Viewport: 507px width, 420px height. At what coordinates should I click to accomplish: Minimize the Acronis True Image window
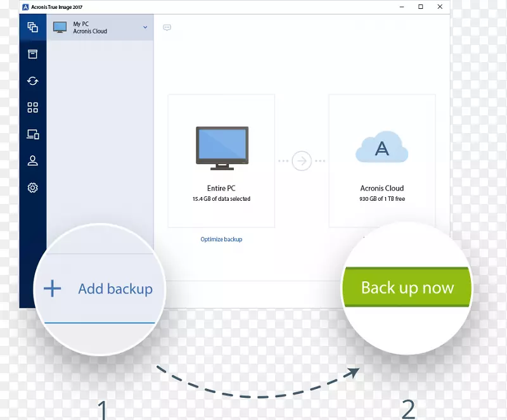[x=402, y=7]
